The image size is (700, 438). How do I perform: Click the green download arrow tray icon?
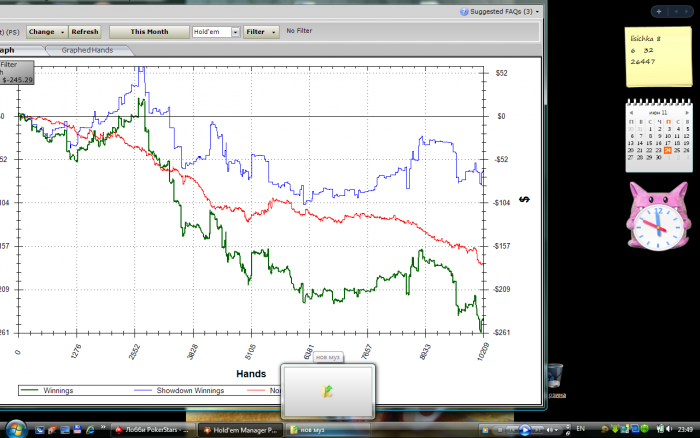click(x=615, y=430)
